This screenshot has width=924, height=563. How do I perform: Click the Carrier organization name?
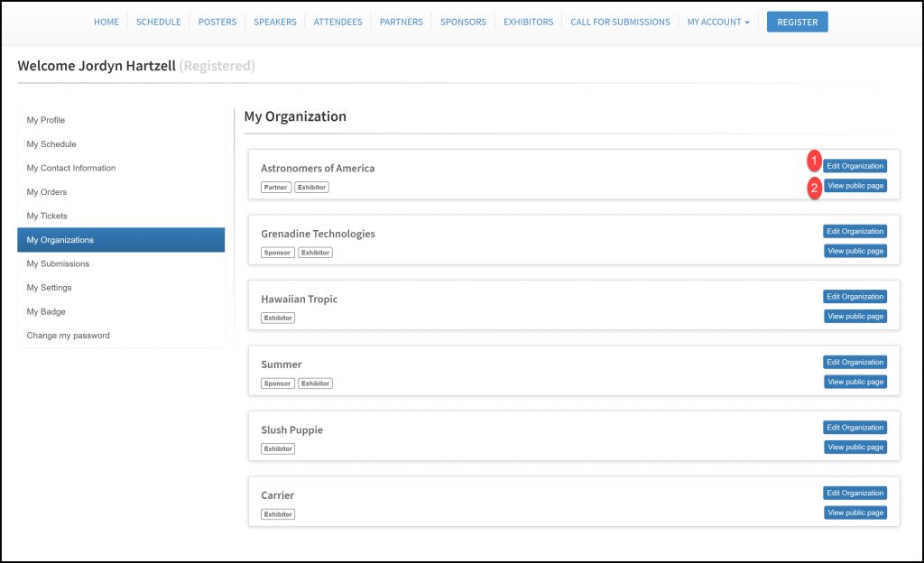click(x=278, y=495)
